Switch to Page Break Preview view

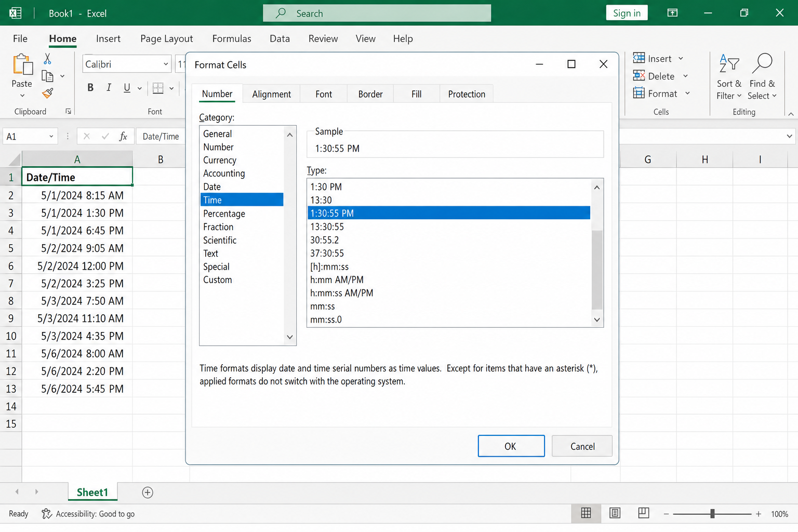[644, 513]
